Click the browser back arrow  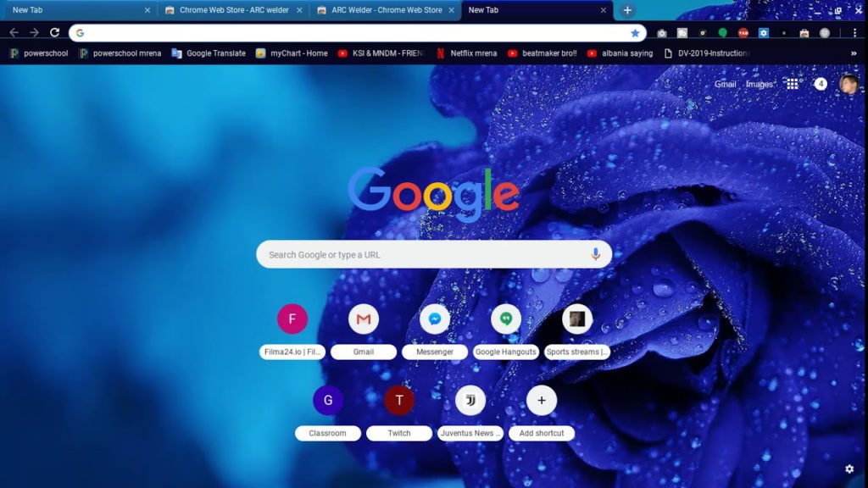click(14, 33)
